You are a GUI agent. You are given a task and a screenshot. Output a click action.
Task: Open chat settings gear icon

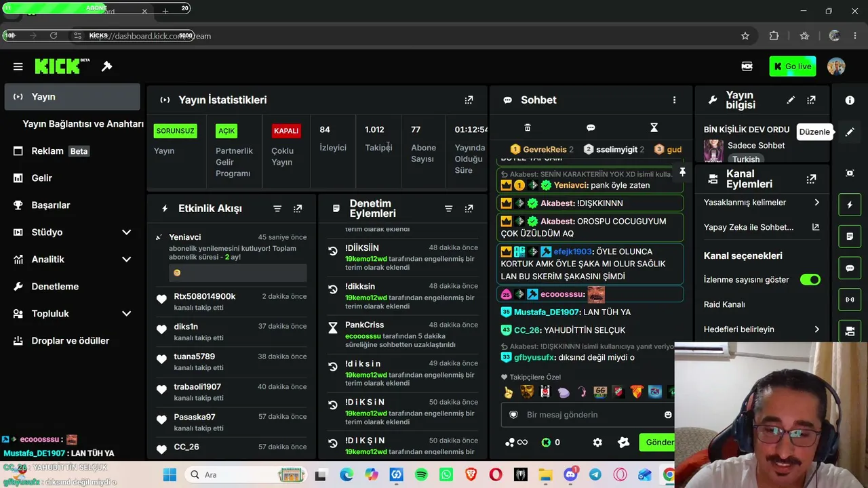(597, 442)
